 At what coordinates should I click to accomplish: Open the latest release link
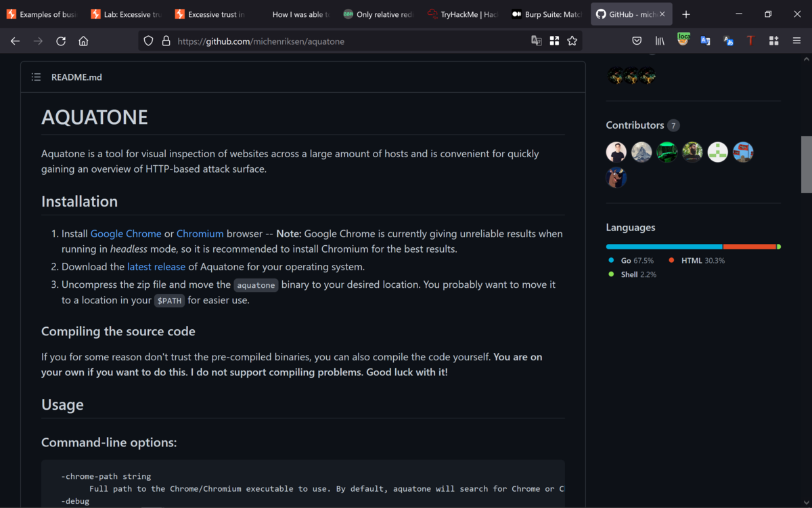[156, 267]
